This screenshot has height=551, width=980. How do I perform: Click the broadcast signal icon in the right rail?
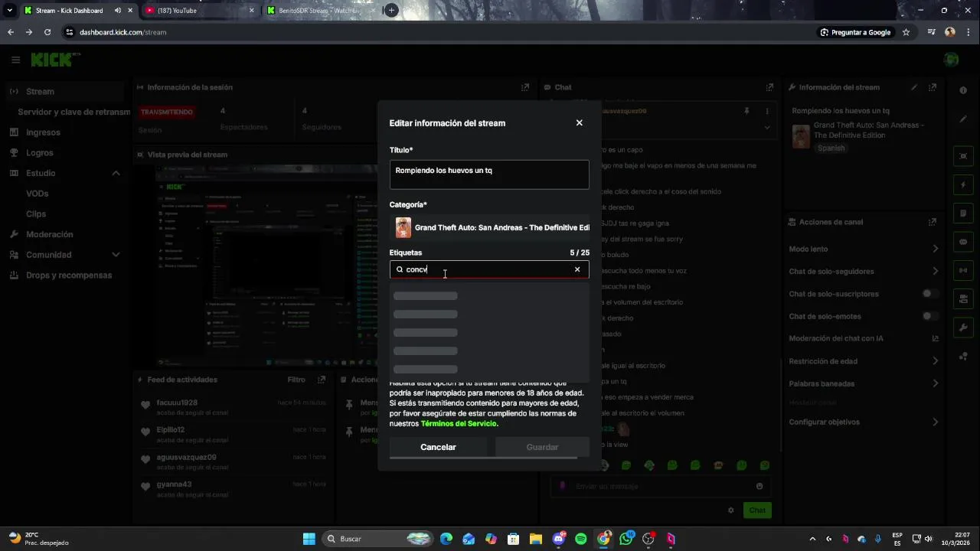click(963, 269)
